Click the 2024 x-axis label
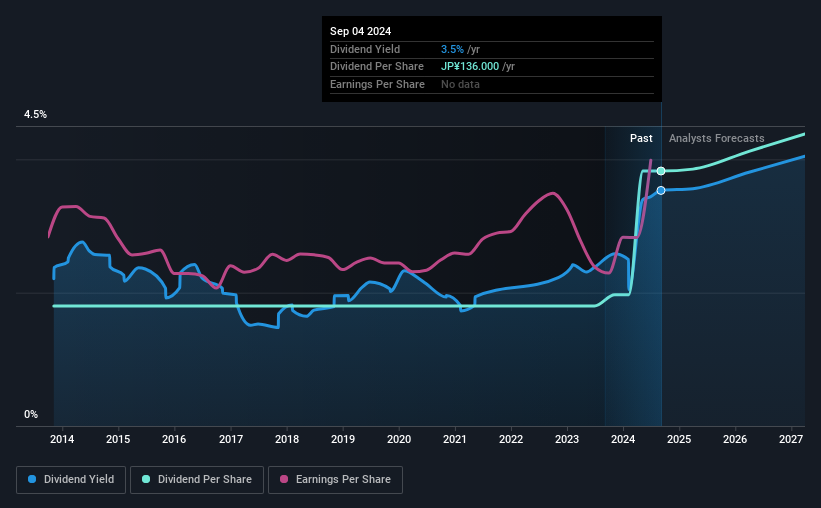This screenshot has width=821, height=508. [623, 439]
